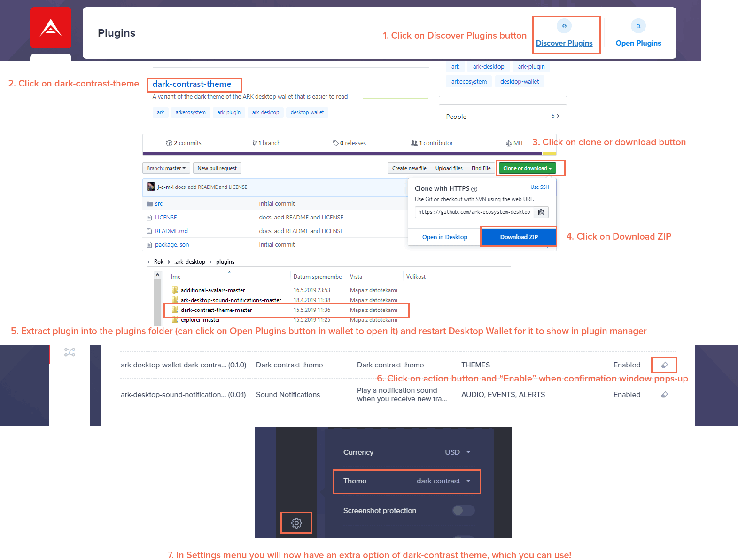738x560 pixels.
Task: Click the file list scroll up arrow
Action: [158, 275]
